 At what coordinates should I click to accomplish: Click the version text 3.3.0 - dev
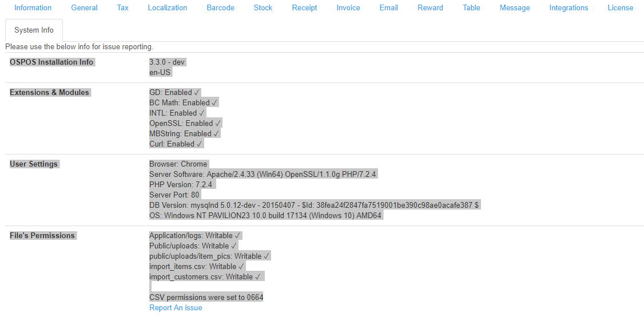168,62
